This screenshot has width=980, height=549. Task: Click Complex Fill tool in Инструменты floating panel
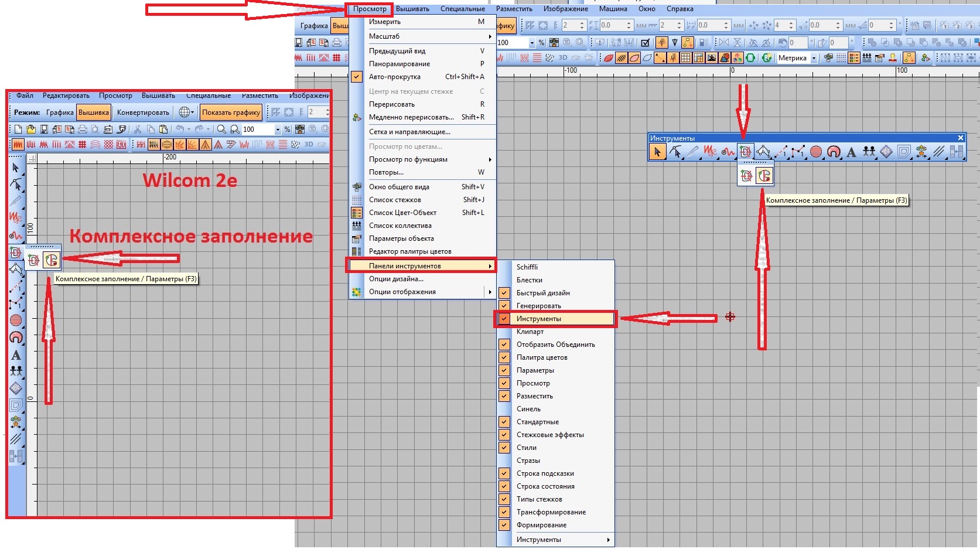click(x=746, y=152)
